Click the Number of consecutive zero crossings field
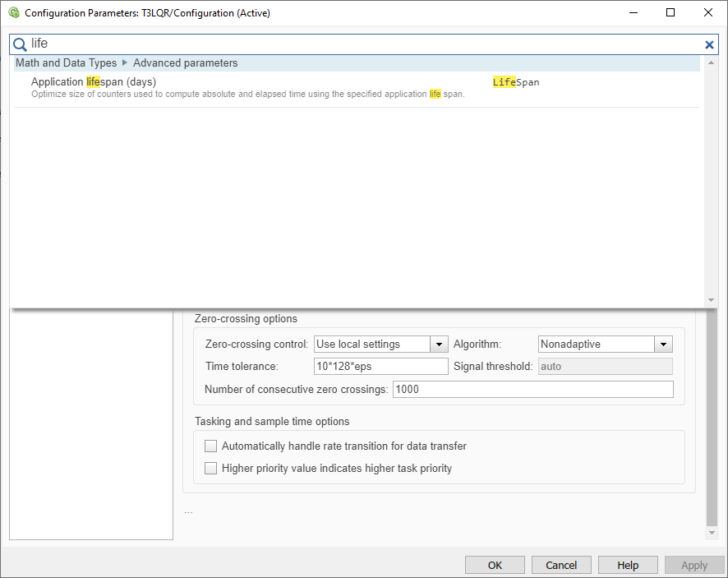Viewport: 728px width, 578px height. pyautogui.click(x=533, y=389)
